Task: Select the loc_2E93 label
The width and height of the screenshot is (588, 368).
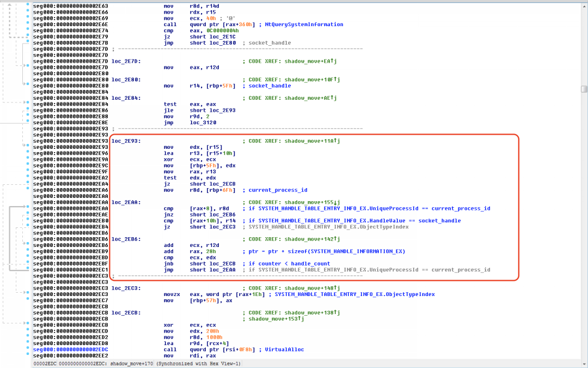Action: click(126, 141)
